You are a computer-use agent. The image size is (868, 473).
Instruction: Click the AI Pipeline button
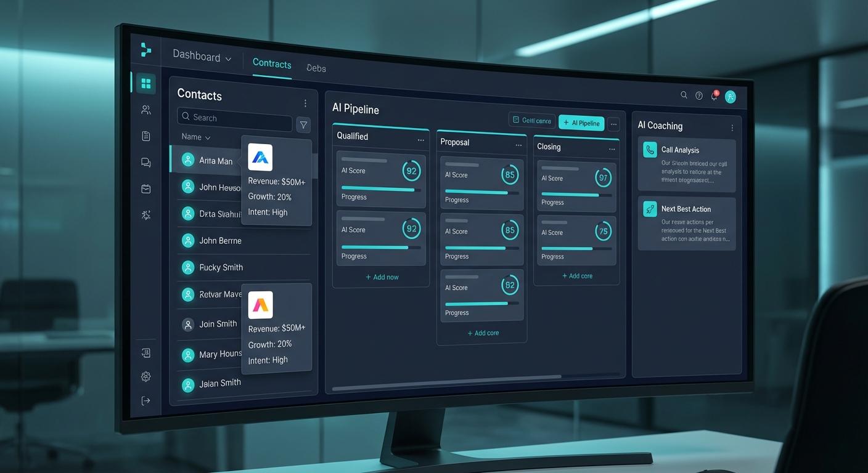(580, 123)
